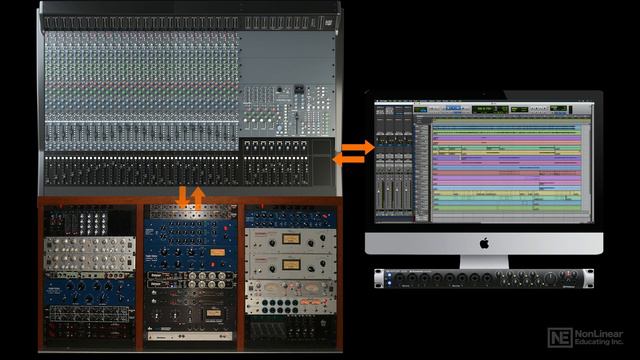Viewport: 640px width, 360px height.
Task: Click the meter bridge at the top of the console
Action: tap(188, 23)
